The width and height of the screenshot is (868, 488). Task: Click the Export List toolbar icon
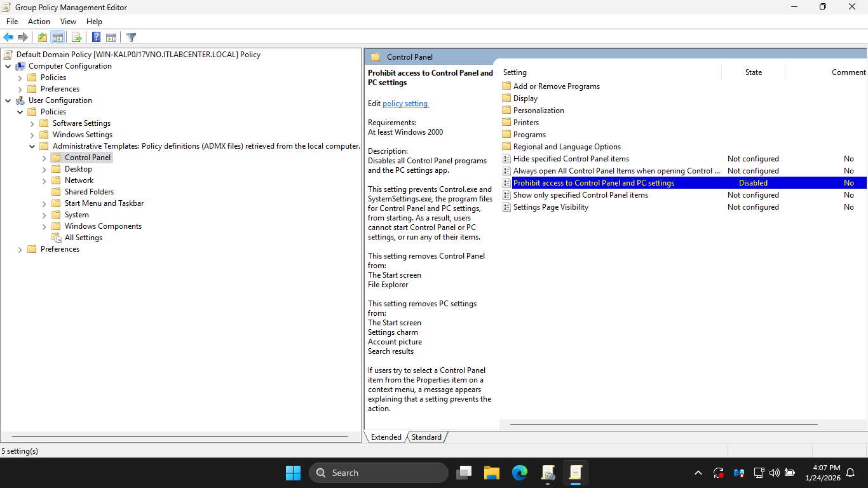77,37
